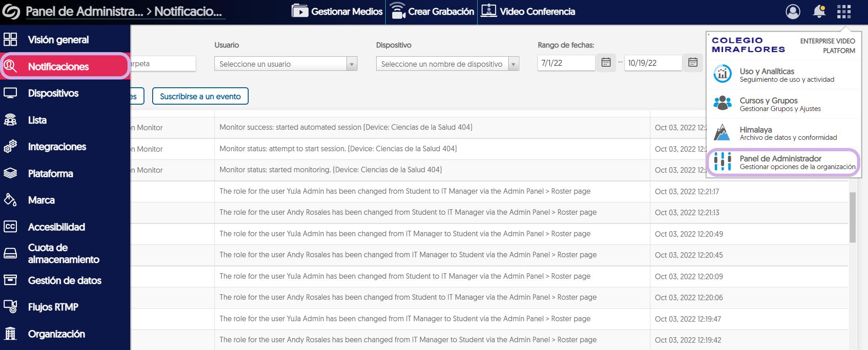Select Notificaciones in the sidebar
The width and height of the screenshot is (868, 350).
pos(65,67)
